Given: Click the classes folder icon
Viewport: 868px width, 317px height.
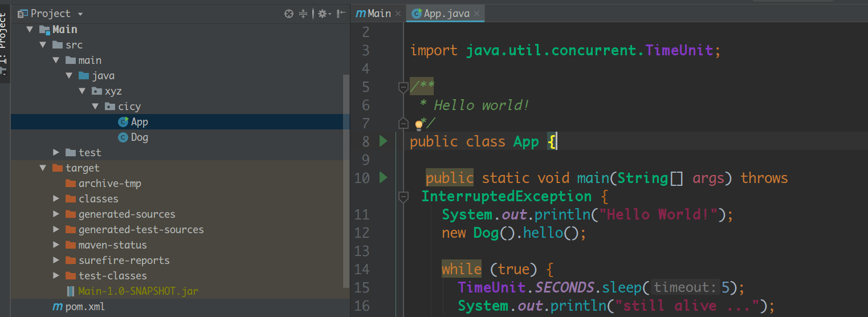Looking at the screenshot, I should click(x=71, y=198).
